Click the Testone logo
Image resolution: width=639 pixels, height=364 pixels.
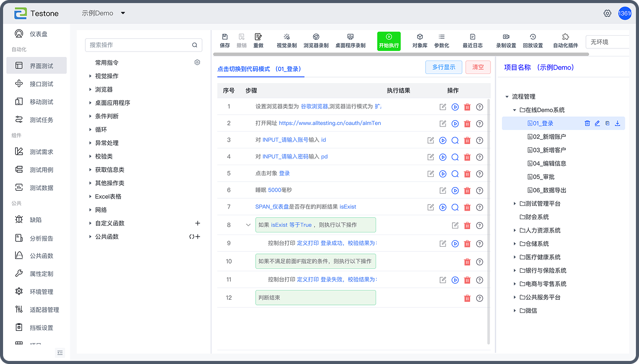coord(36,13)
